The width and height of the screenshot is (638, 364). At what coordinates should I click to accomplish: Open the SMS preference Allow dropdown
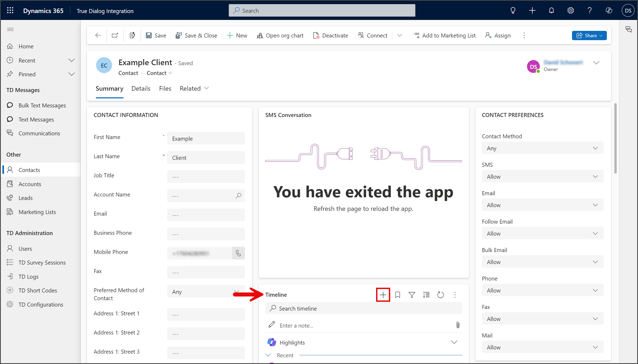click(542, 177)
